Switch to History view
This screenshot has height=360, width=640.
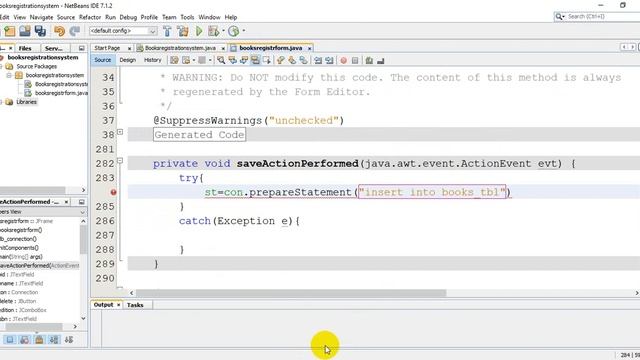[x=153, y=60]
